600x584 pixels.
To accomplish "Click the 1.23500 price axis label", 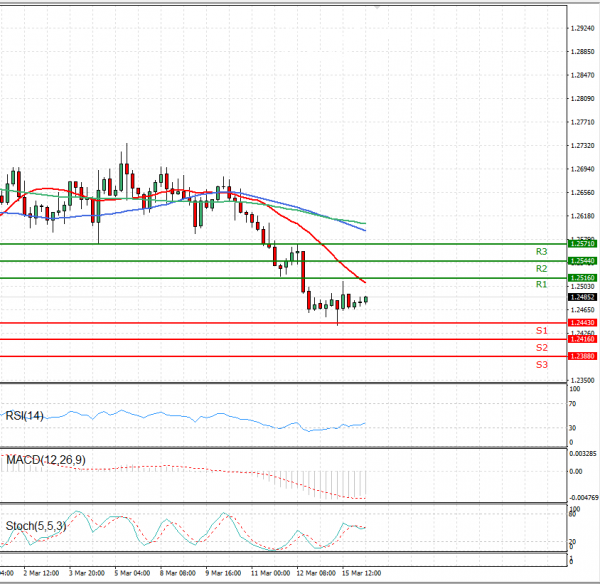I will point(582,380).
